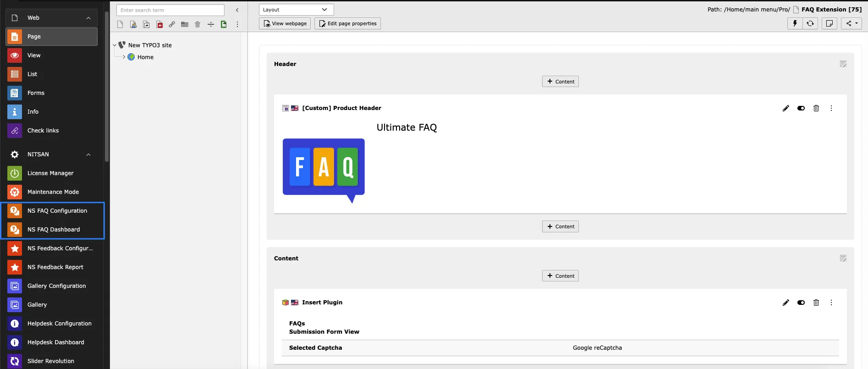Open Gallery Configuration module
The image size is (868, 369).
[51, 286]
